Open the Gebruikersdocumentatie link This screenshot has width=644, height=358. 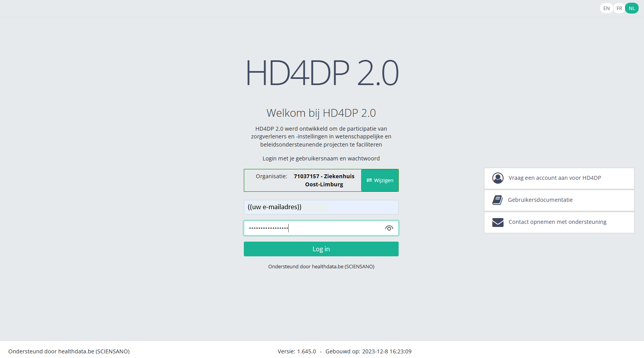coord(540,200)
